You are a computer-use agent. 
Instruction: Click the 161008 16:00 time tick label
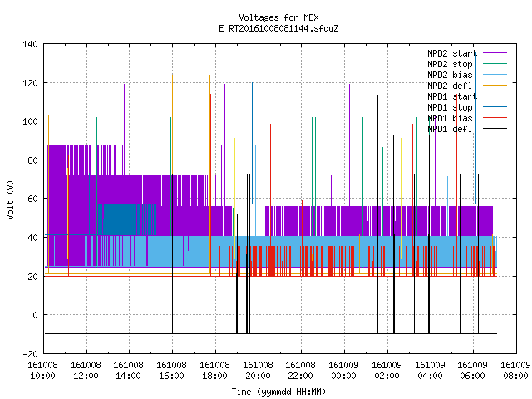(x=171, y=371)
